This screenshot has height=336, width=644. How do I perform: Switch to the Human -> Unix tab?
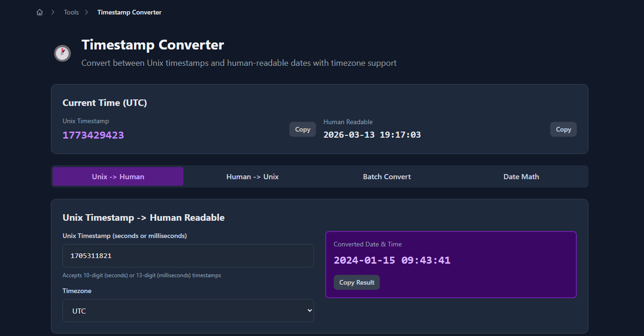(x=252, y=176)
